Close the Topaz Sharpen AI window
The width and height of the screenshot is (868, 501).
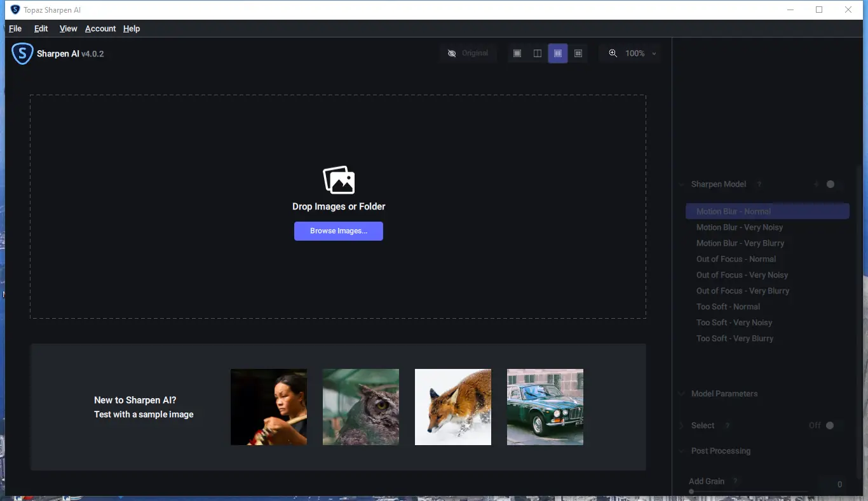coord(848,10)
